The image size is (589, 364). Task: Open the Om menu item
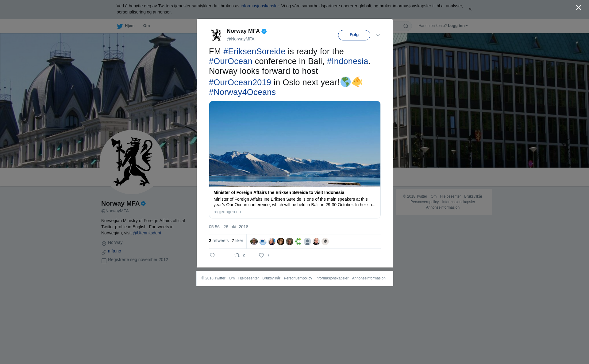[146, 26]
